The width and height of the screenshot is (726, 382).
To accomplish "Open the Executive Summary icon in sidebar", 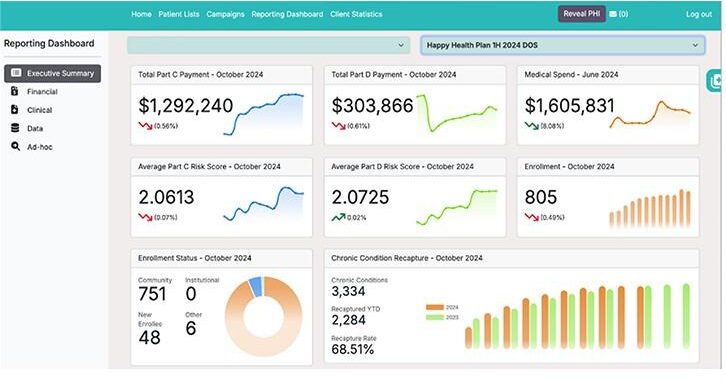I will click(16, 73).
